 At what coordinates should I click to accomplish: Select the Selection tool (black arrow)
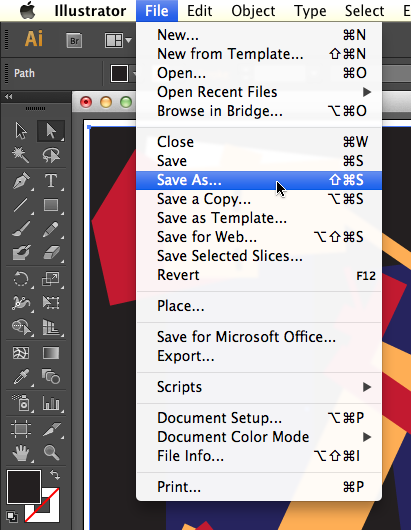[x=21, y=131]
